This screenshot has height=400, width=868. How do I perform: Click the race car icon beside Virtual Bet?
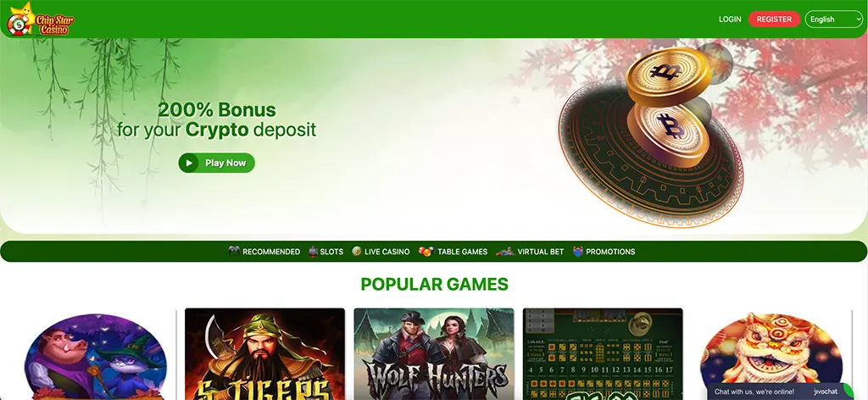pyautogui.click(x=505, y=251)
